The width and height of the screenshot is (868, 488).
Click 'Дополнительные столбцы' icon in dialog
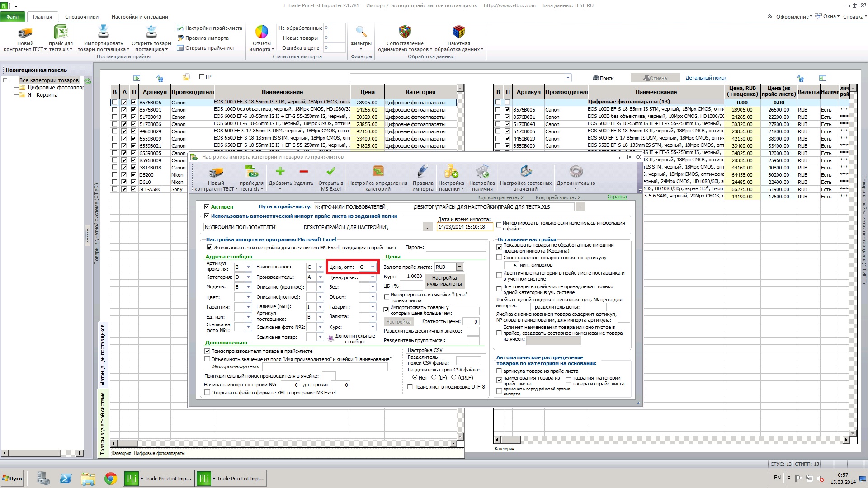tap(331, 338)
